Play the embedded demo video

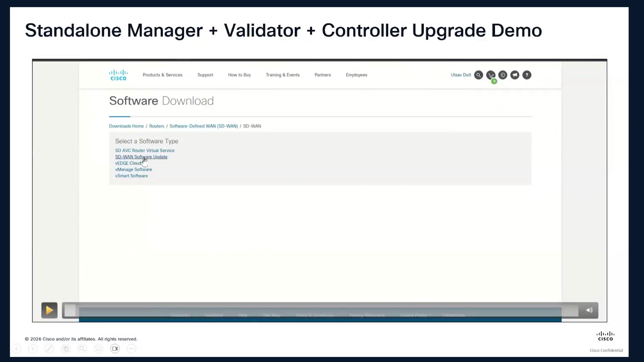pos(49,310)
